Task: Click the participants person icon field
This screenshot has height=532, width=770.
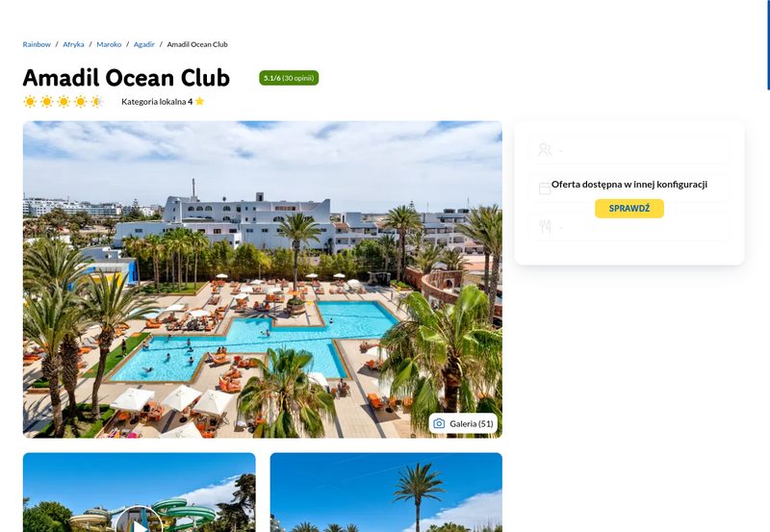Action: coord(629,150)
